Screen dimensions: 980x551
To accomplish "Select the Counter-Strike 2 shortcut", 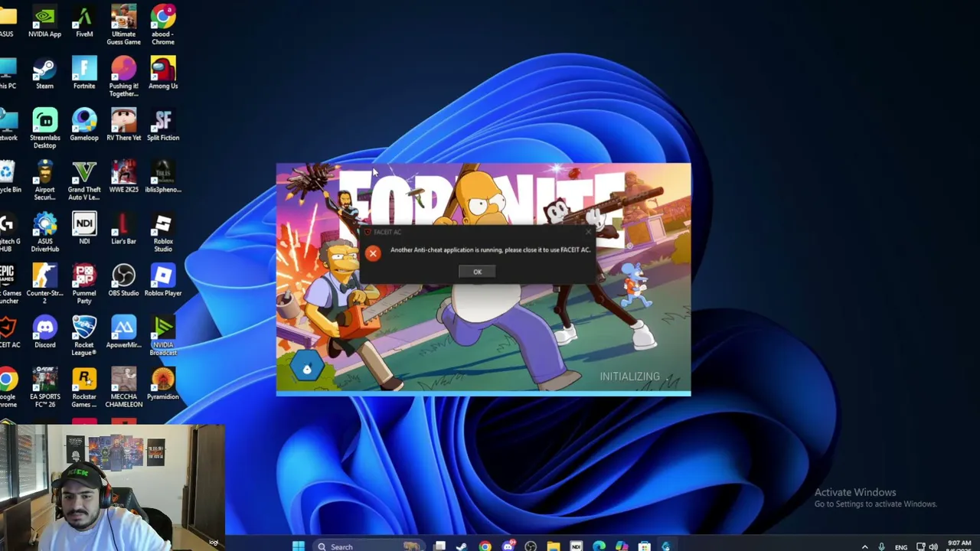I will point(44,284).
